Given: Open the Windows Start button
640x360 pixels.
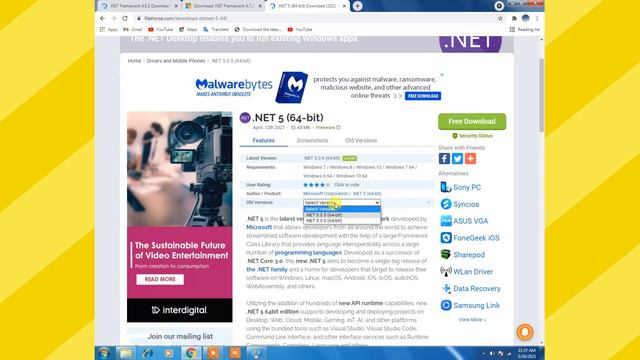Looking at the screenshot, I should (x=104, y=353).
